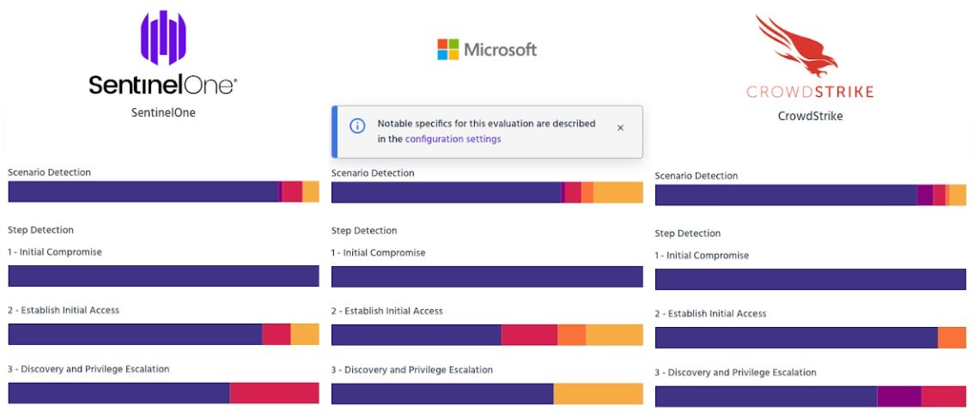The image size is (980, 418).
Task: Click red segment in SentinelOne Establish Initial Access
Action: [x=276, y=334]
